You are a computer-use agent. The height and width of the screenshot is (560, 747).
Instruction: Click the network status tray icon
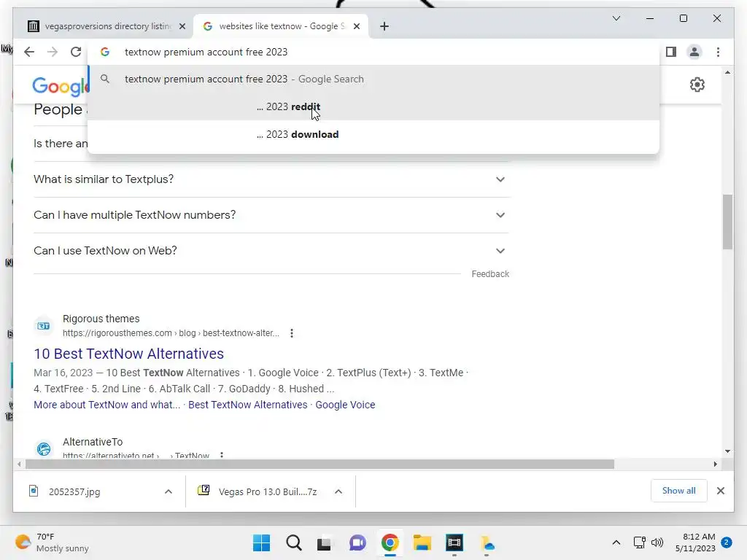coord(639,542)
